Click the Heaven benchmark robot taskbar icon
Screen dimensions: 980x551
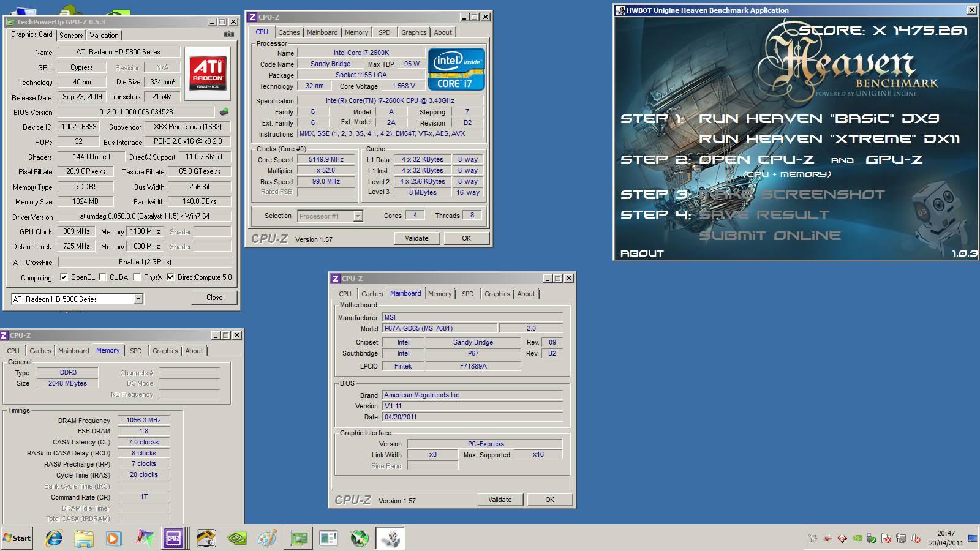(390, 538)
